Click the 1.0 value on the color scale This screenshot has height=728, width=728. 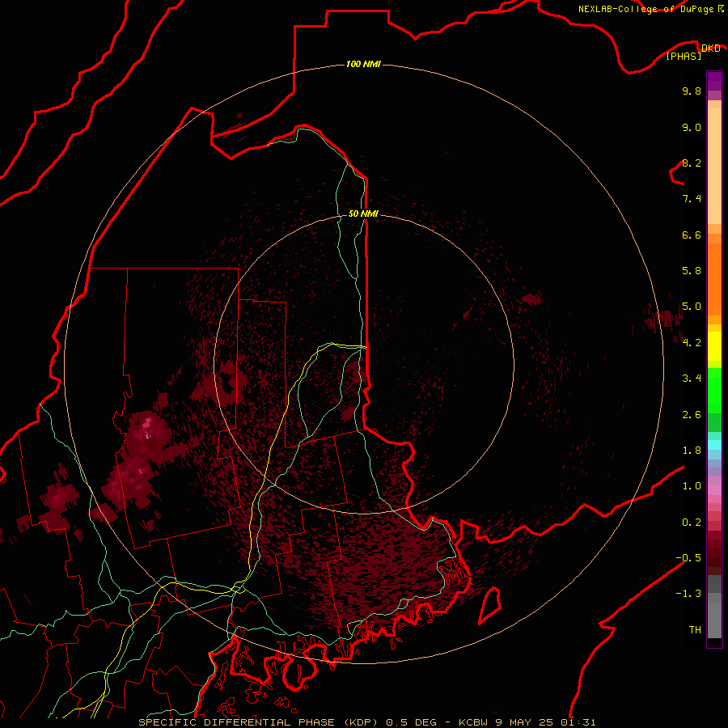(692, 486)
